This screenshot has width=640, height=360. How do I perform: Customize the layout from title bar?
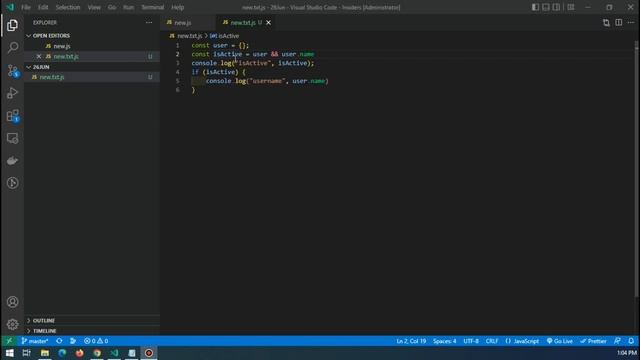pos(571,7)
